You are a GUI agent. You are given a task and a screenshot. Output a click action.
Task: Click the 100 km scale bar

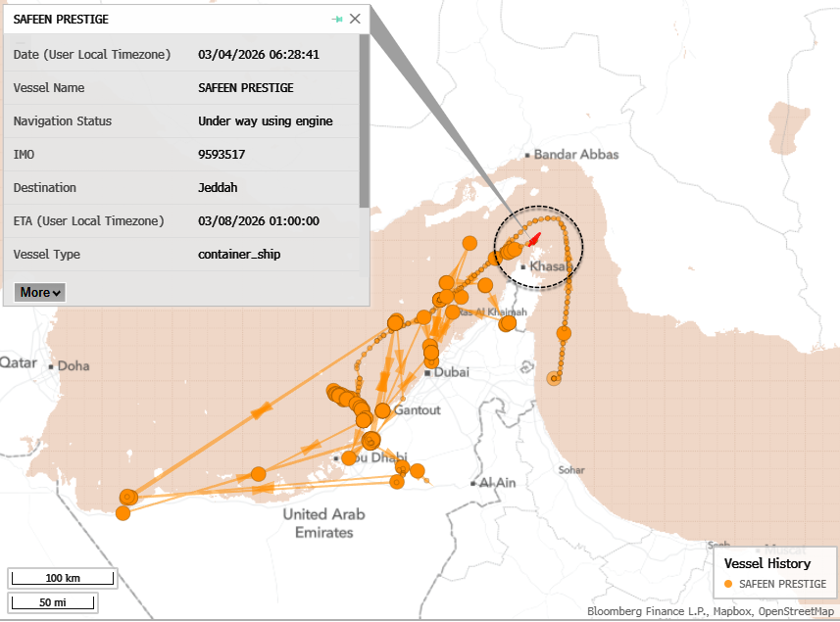61,577
